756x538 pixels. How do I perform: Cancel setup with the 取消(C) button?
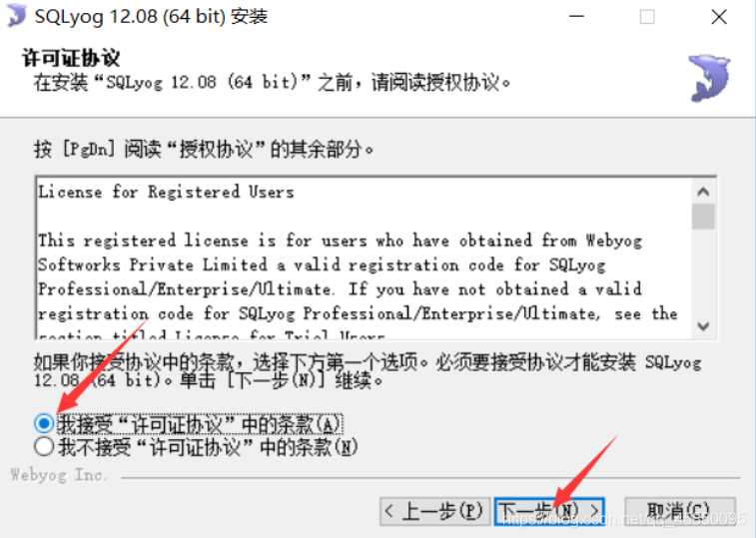[x=680, y=511]
